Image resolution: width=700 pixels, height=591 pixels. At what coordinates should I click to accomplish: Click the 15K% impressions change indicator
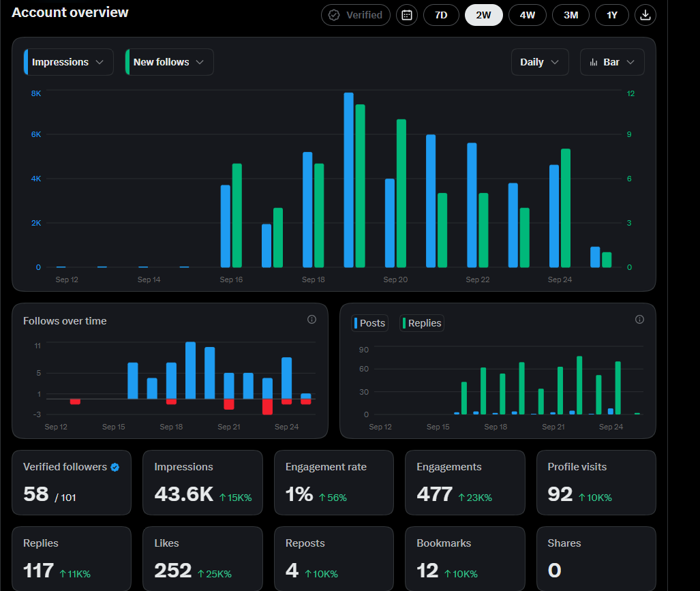click(236, 497)
